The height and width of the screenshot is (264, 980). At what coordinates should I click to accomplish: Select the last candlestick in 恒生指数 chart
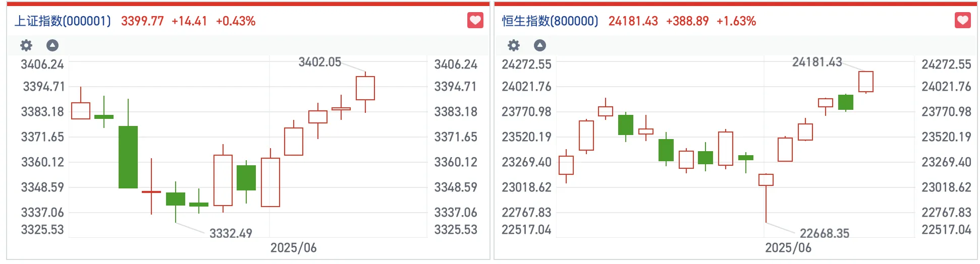[866, 82]
